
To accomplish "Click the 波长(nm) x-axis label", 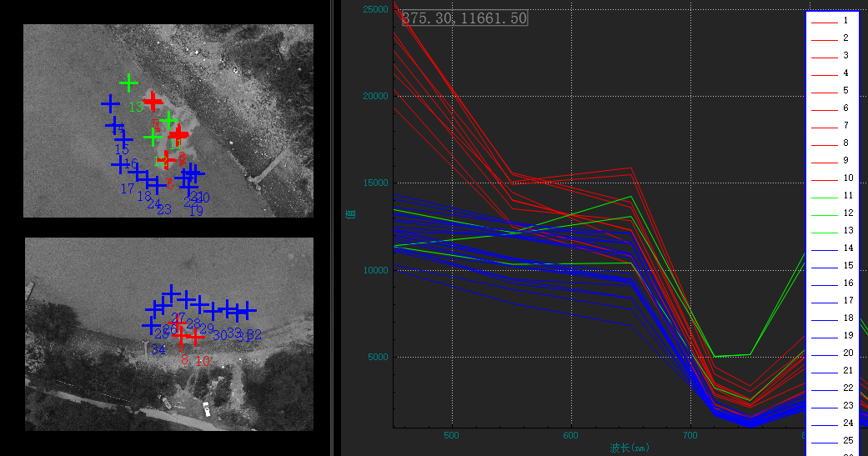I will click(x=629, y=448).
